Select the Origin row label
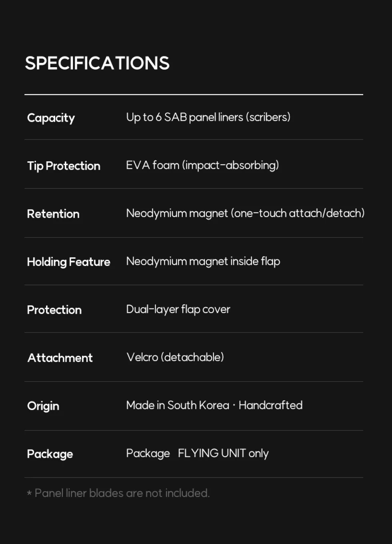 (x=43, y=406)
